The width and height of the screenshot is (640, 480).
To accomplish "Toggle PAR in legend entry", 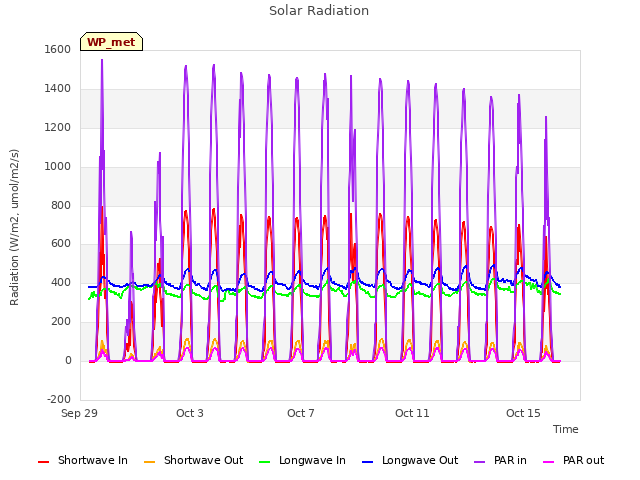I will pyautogui.click(x=500, y=461).
